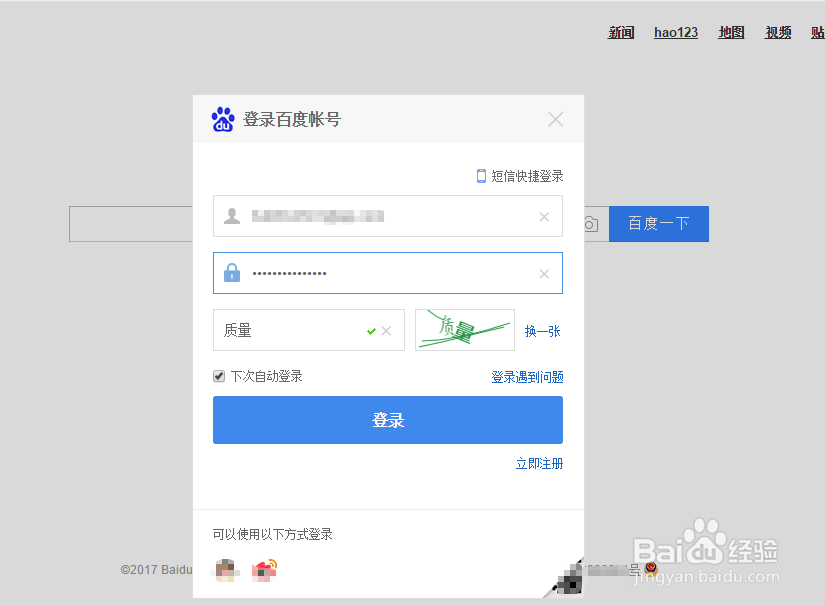The height and width of the screenshot is (606, 825).
Task: Click the Baidu paw logo in dialog header
Action: coord(223,119)
